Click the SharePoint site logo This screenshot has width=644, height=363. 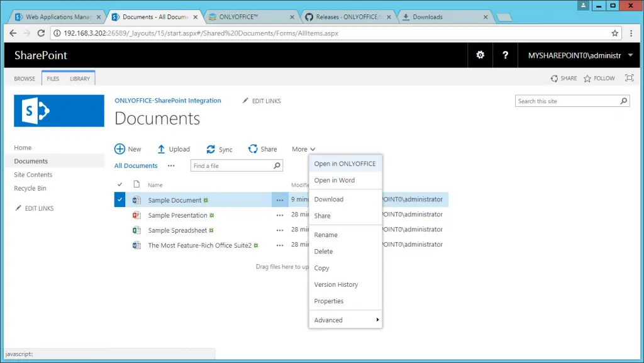click(58, 111)
